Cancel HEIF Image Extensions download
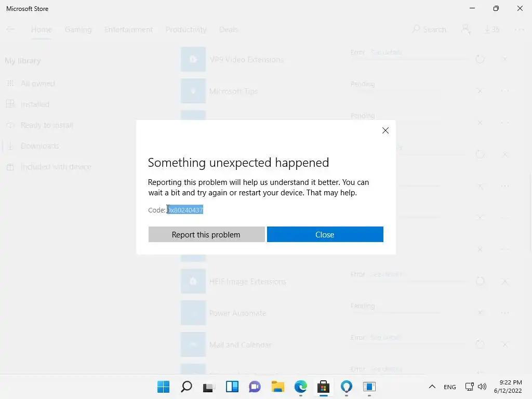The image size is (532, 399). click(x=505, y=281)
